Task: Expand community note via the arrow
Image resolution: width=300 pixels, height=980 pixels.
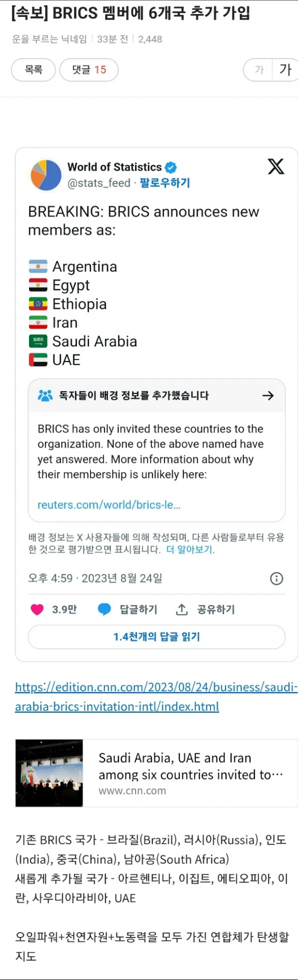Action: click(268, 395)
